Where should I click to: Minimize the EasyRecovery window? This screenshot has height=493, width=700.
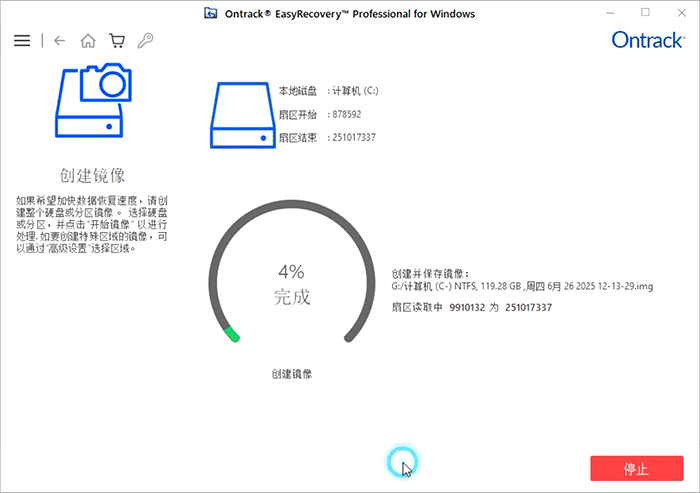[610, 13]
